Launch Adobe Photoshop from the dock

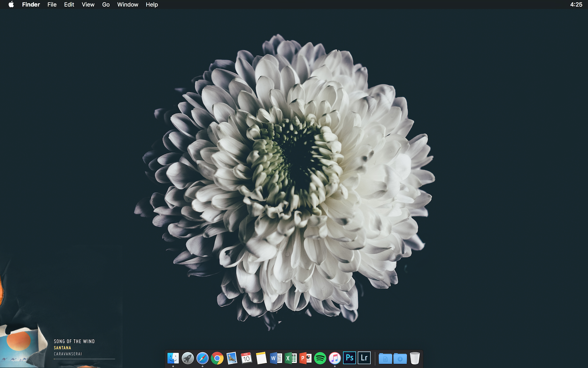349,358
